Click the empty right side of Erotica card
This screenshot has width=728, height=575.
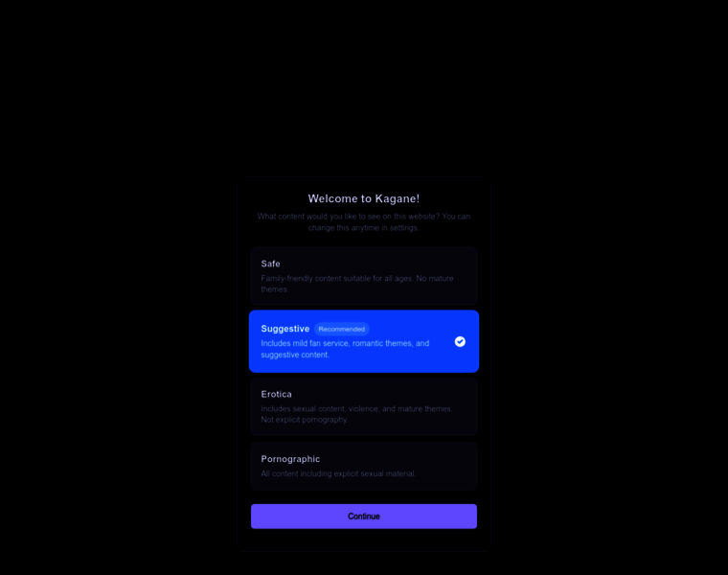pos(465,406)
